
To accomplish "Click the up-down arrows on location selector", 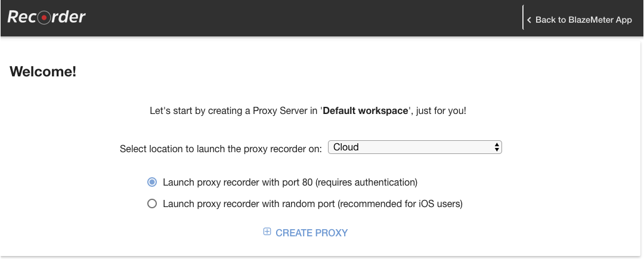I will [x=497, y=147].
